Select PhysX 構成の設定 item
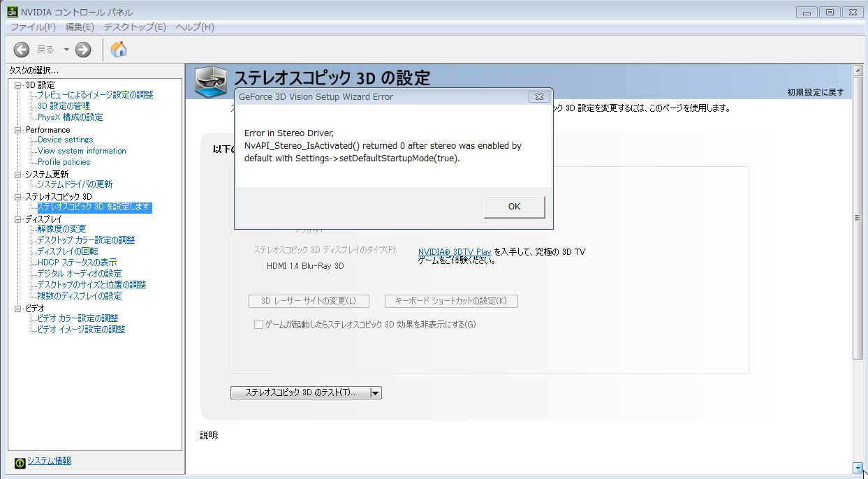 pyautogui.click(x=70, y=117)
